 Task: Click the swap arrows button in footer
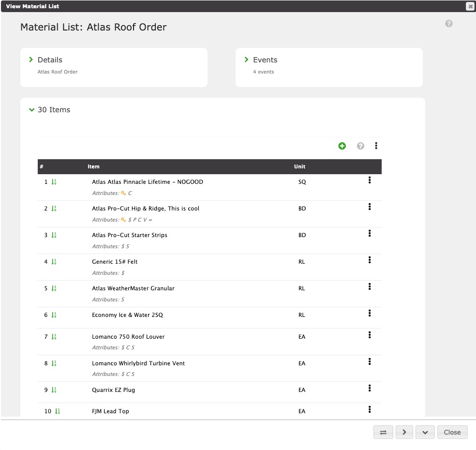click(x=383, y=432)
